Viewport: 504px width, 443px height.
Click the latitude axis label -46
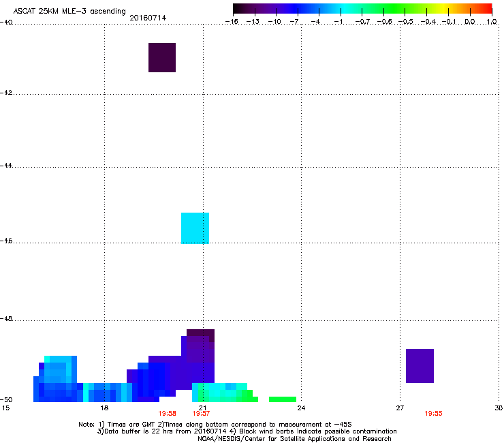tap(6, 241)
